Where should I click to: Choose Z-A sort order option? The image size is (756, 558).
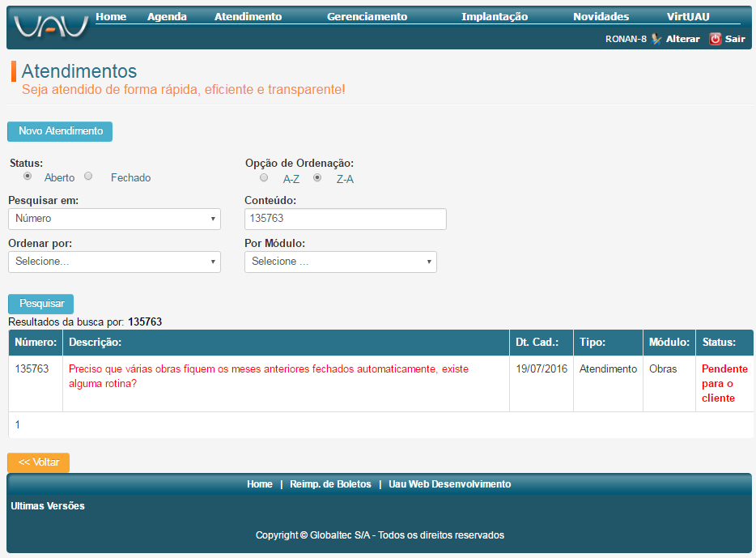click(x=317, y=178)
